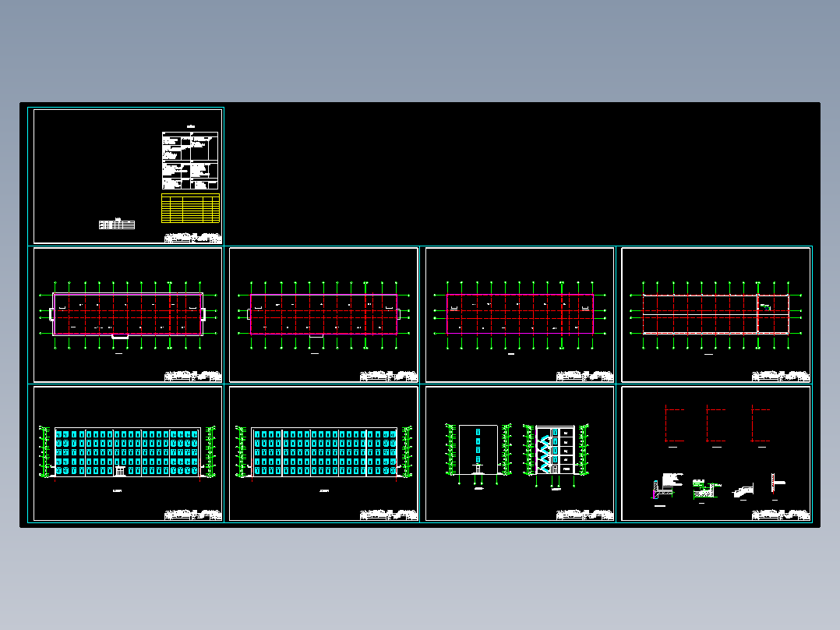This screenshot has height=630, width=840.
Task: Open the roof plan sheet with white outline
Action: [x=715, y=315]
